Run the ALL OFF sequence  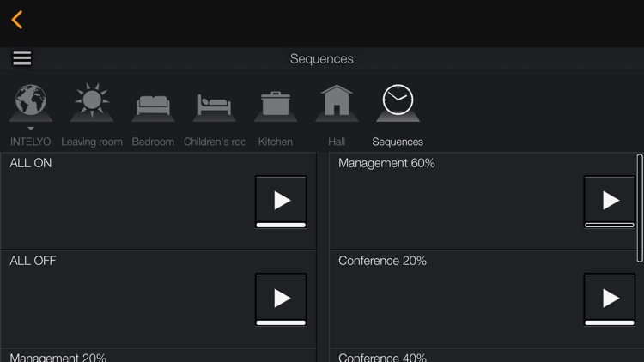pyautogui.click(x=281, y=299)
